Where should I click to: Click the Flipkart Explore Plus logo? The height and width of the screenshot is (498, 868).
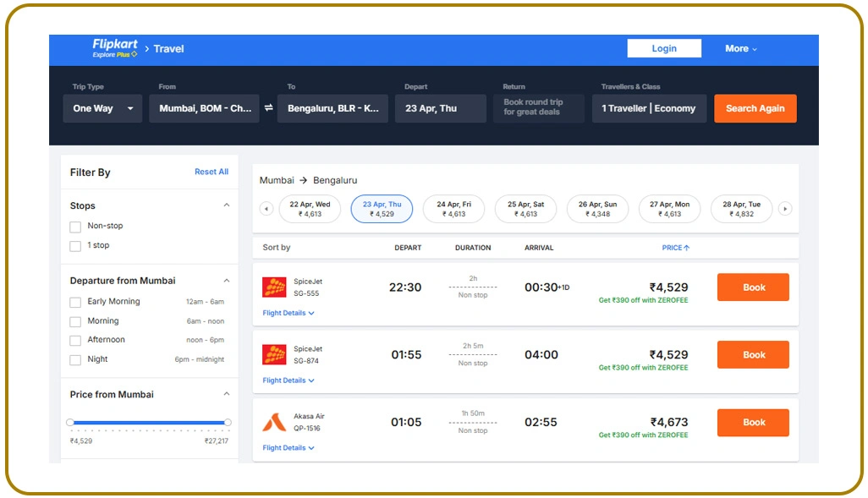[x=115, y=48]
